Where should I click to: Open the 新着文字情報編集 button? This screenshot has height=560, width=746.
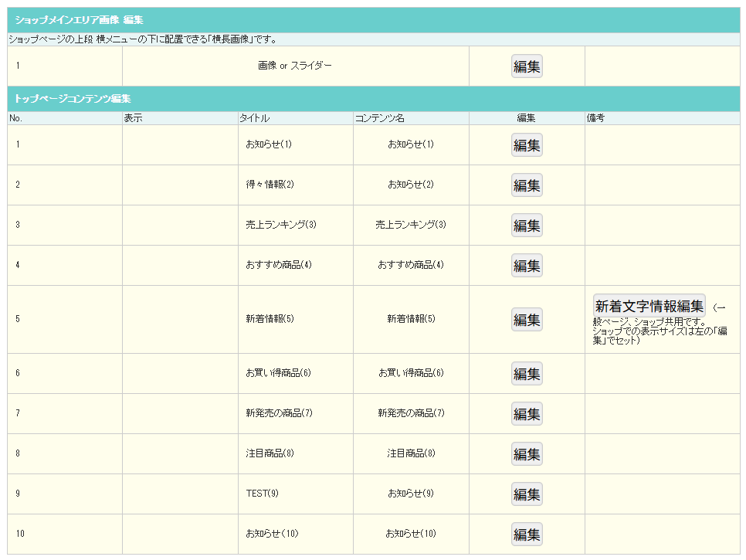point(649,305)
